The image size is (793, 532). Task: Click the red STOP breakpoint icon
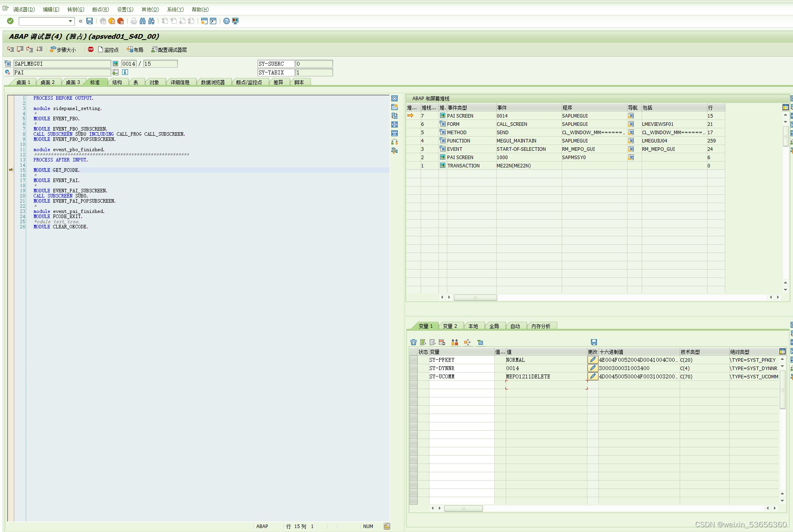click(91, 49)
